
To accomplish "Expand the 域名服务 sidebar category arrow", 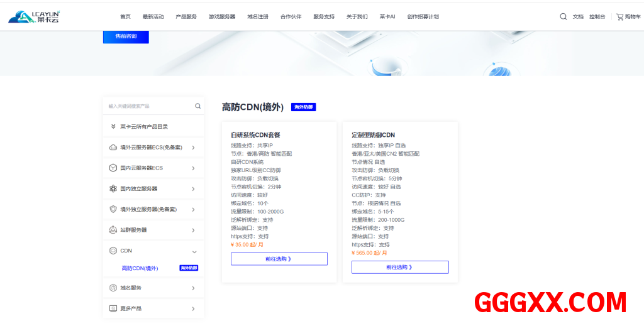I will pyautogui.click(x=193, y=288).
